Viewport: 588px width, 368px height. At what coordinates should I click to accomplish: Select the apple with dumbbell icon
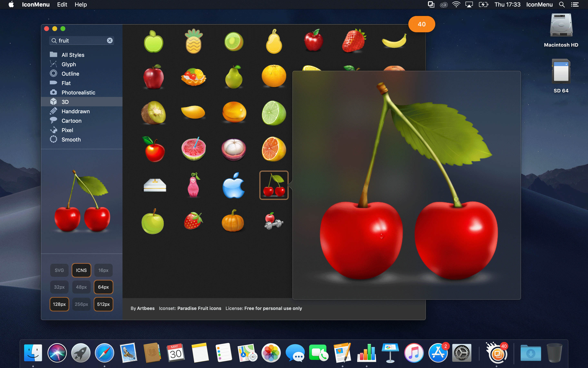(274, 221)
